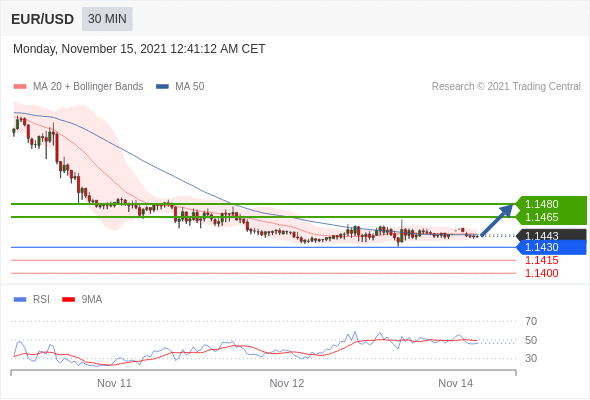Toggle the RSI legend label
The height and width of the screenshot is (400, 590).
[x=41, y=300]
